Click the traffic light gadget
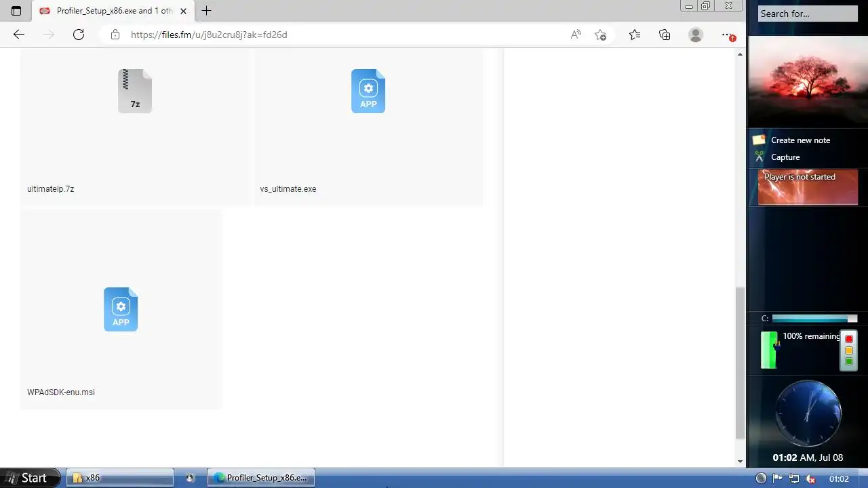The width and height of the screenshot is (868, 488). 848,350
